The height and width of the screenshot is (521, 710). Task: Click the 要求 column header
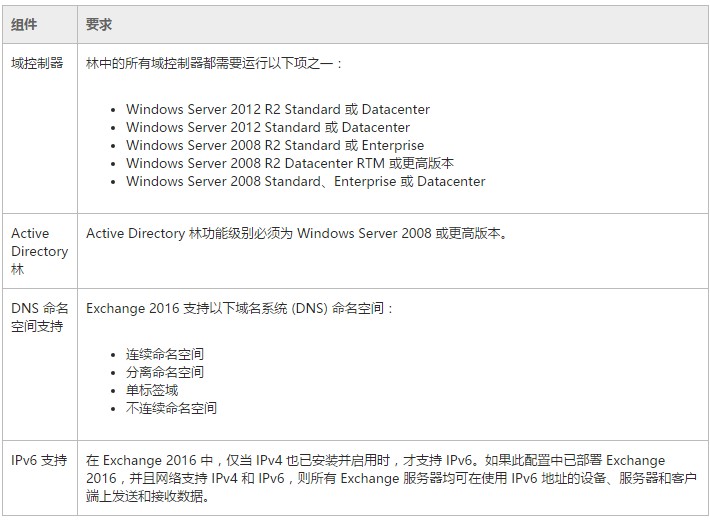(x=99, y=25)
